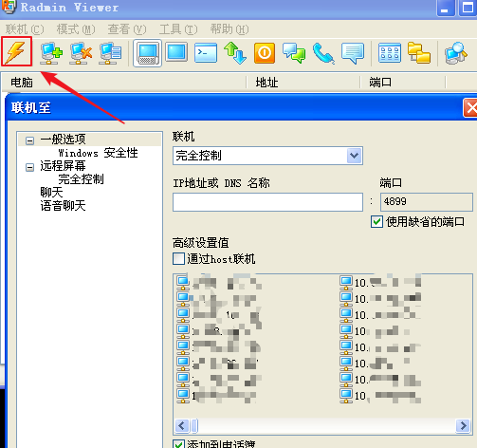Uncheck 使用缺省的端口 checkbox
This screenshot has width=477, height=448.
coord(376,222)
